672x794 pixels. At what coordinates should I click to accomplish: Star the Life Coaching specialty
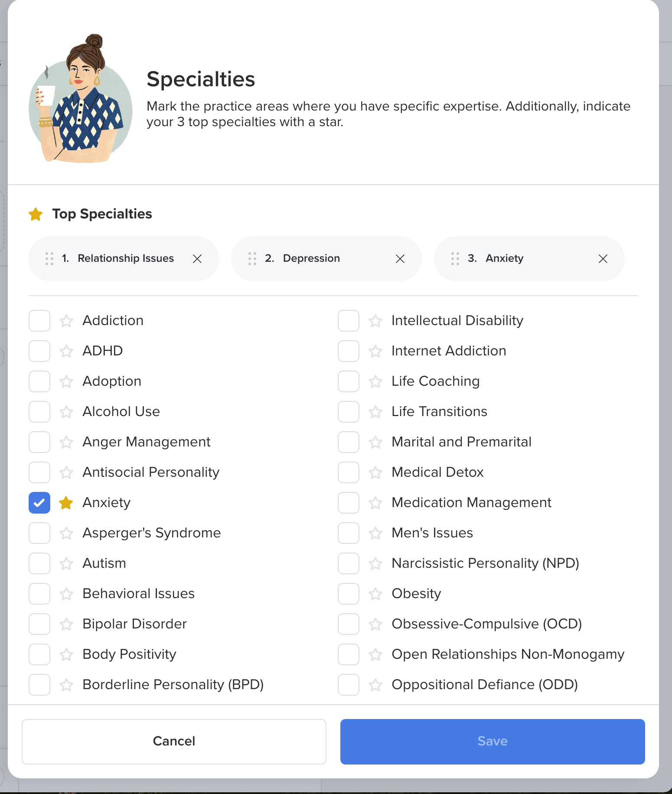tap(375, 381)
